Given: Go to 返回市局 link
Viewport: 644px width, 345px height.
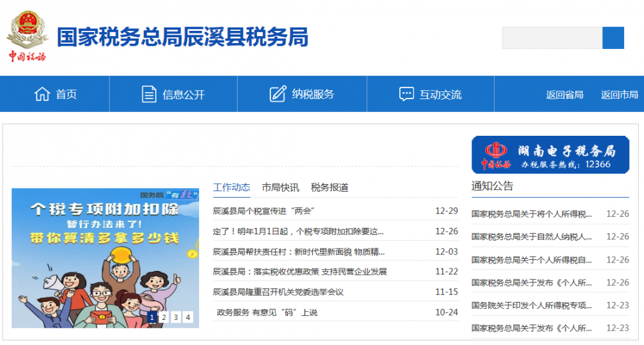Looking at the screenshot, I should coord(620,95).
